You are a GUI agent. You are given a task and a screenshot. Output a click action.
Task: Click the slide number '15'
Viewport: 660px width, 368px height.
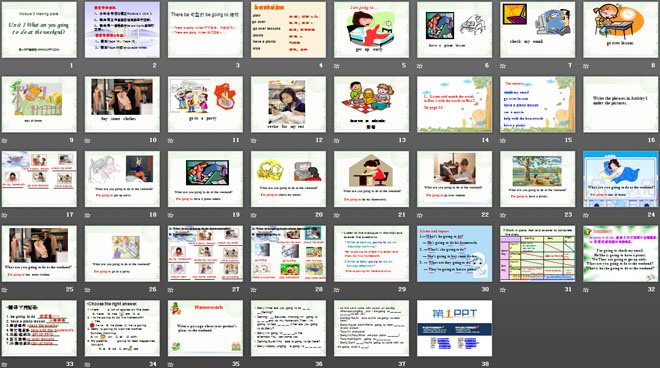(569, 140)
